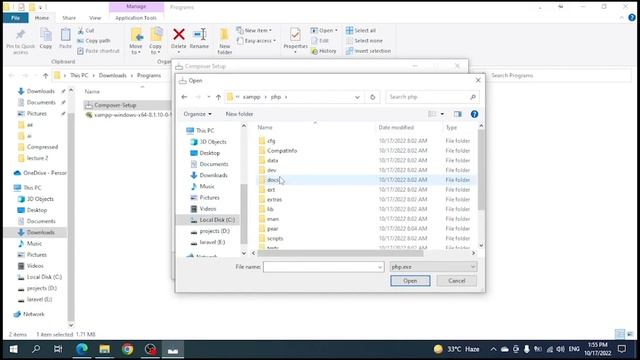The width and height of the screenshot is (640, 360).
Task: Click the dialog horizontal scrollbar
Action: point(340,253)
